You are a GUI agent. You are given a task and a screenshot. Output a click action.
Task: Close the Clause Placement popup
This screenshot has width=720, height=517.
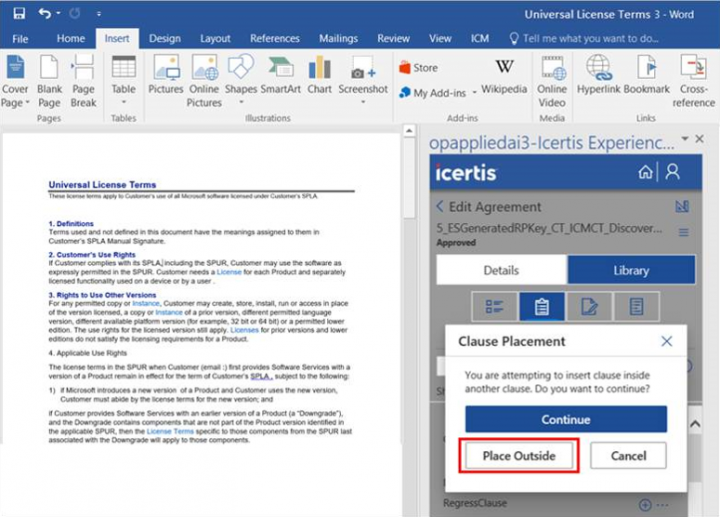pos(667,341)
